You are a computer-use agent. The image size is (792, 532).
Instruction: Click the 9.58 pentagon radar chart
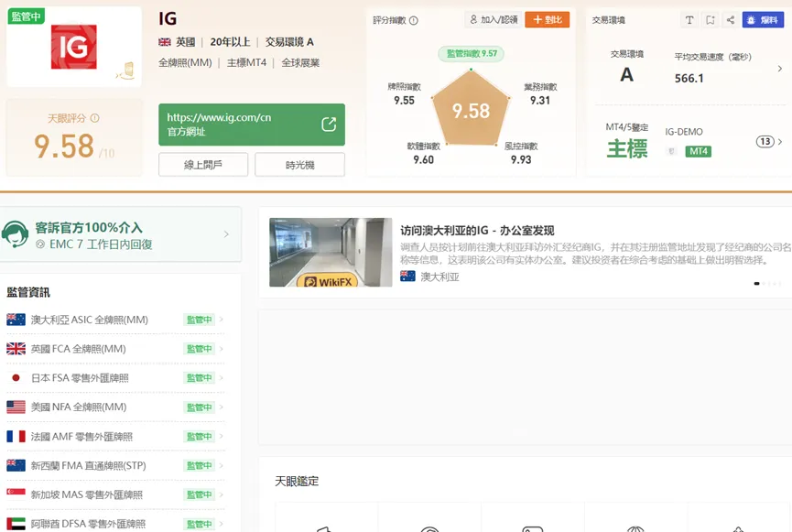coord(471,108)
